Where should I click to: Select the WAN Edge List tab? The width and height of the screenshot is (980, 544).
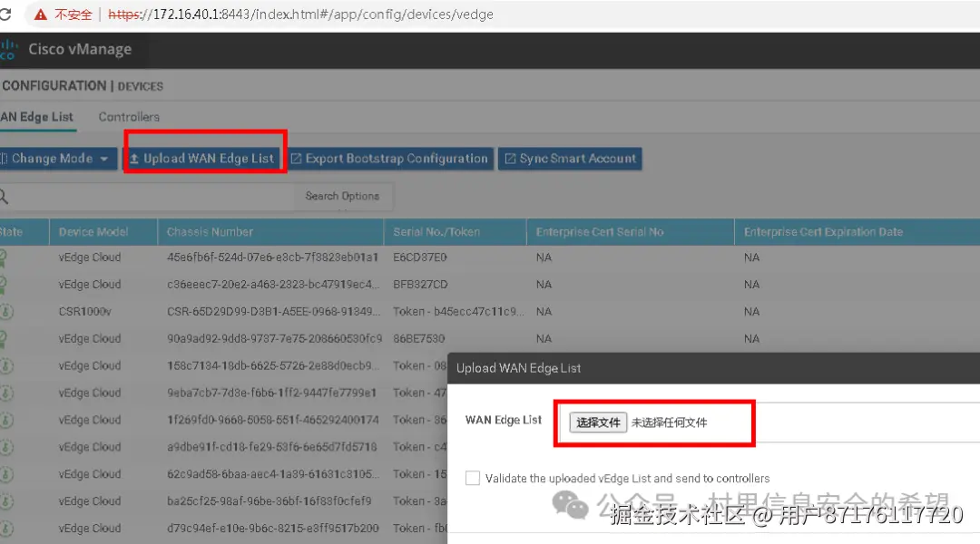pyautogui.click(x=37, y=117)
